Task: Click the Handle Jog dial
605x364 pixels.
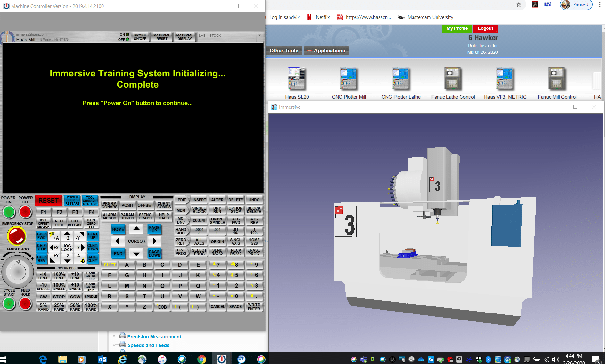Action: pos(18,272)
